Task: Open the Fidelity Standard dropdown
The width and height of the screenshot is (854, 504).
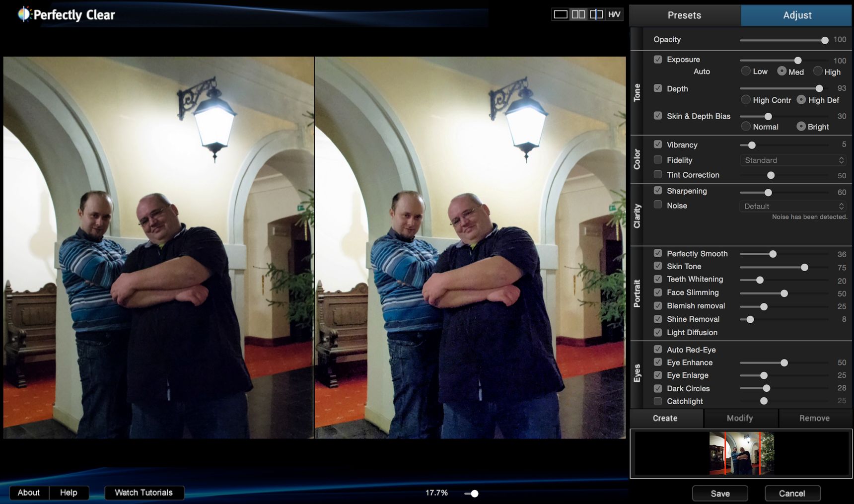Action: point(792,160)
